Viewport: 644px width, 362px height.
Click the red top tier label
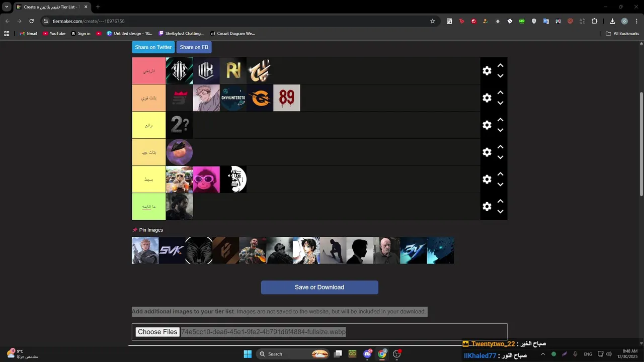coord(149,71)
